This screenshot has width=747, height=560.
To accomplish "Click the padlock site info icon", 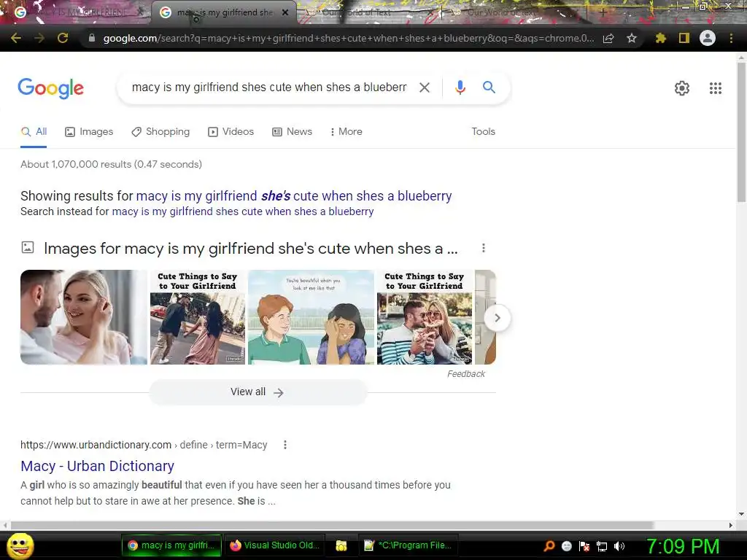I will tap(92, 38).
